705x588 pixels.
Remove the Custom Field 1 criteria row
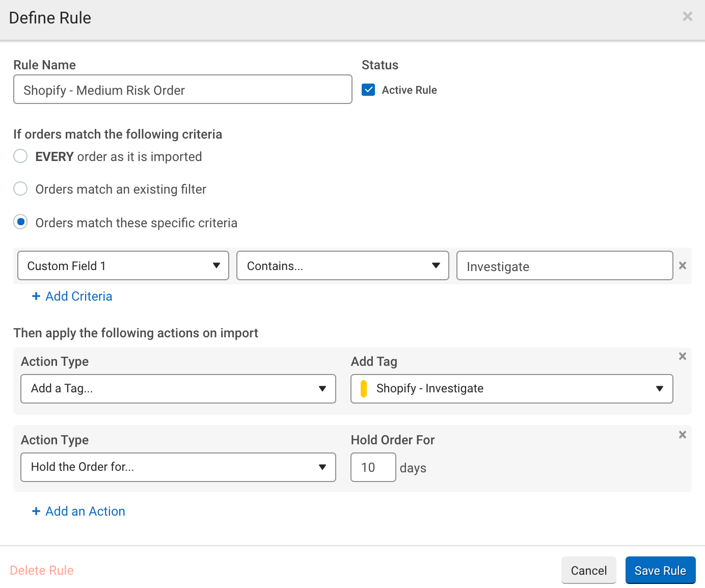click(683, 265)
